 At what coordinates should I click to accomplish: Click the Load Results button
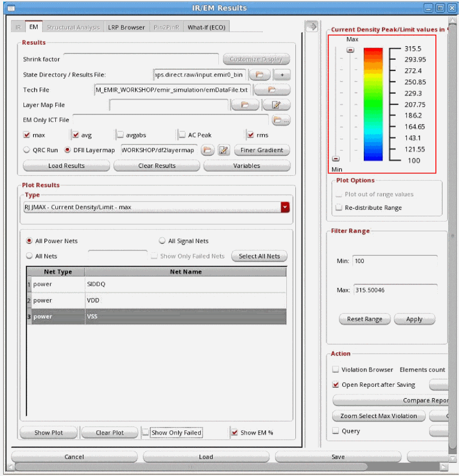(66, 166)
